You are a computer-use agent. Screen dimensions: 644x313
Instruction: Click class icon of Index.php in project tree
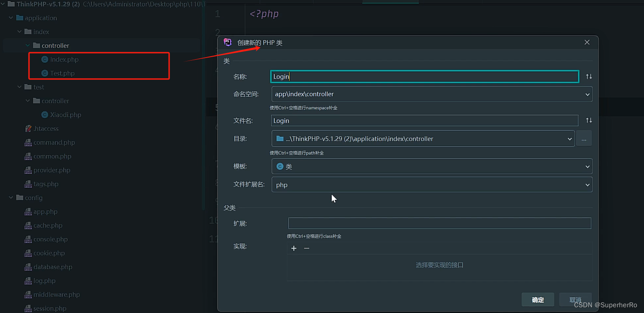45,59
